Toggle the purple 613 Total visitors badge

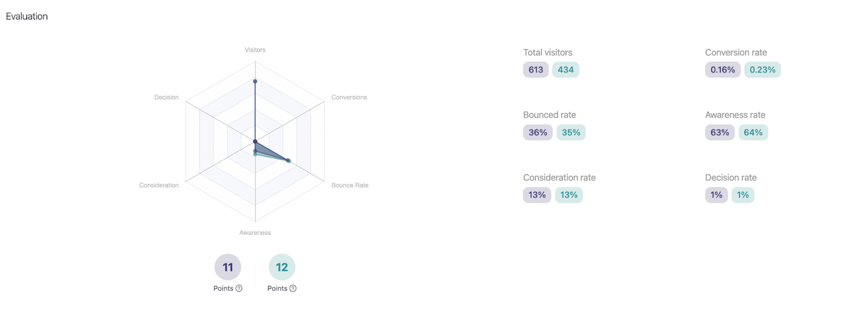point(535,69)
